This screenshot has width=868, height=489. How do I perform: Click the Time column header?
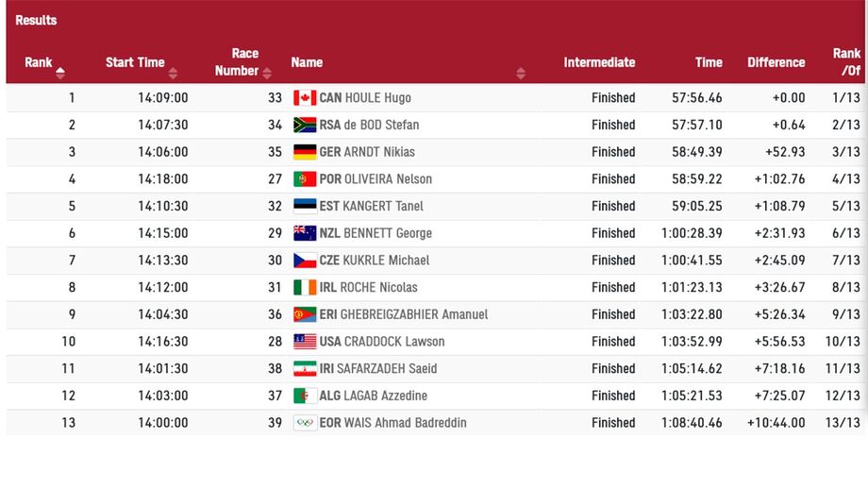[x=709, y=62]
